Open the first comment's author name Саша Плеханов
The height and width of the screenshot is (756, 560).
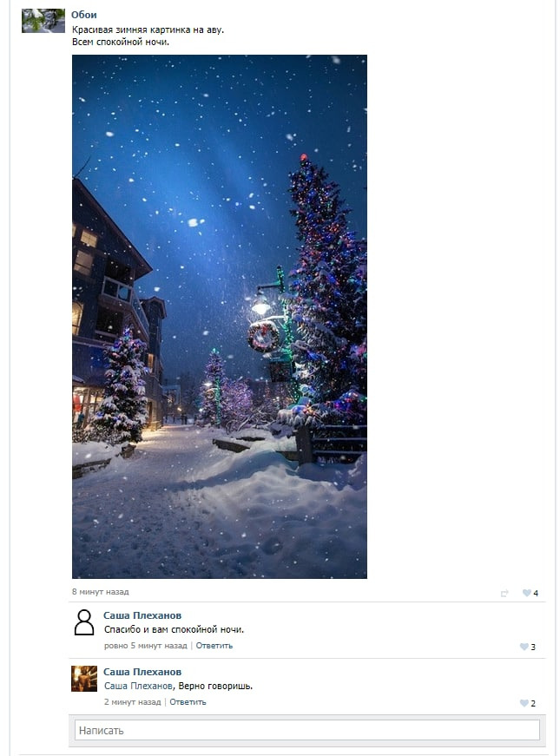(142, 615)
